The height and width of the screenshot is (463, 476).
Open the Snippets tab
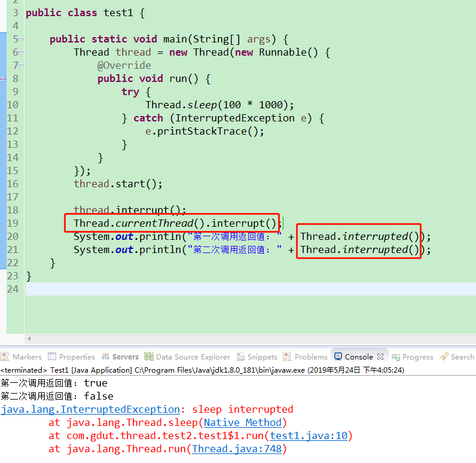pyautogui.click(x=257, y=357)
